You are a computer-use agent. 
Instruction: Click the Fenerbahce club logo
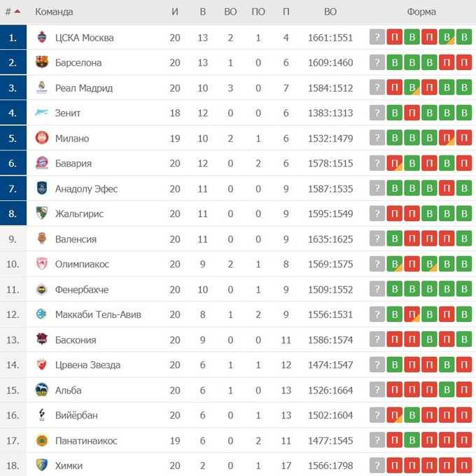tap(41, 290)
